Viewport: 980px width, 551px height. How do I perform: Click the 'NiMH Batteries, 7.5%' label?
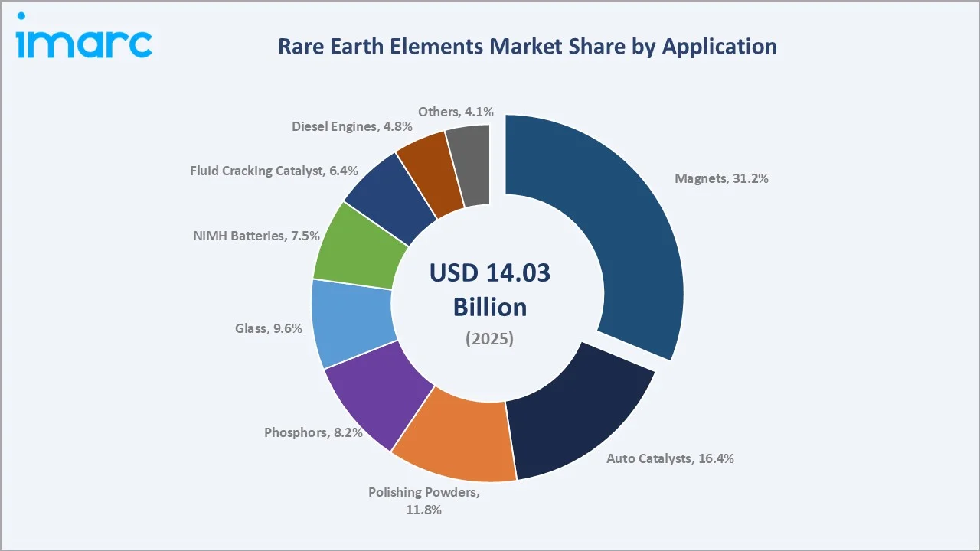[x=256, y=236]
